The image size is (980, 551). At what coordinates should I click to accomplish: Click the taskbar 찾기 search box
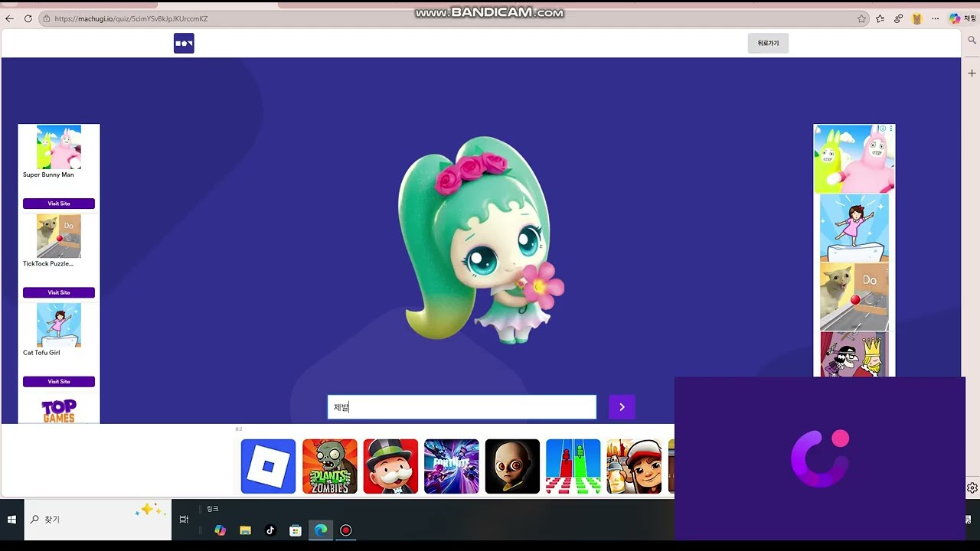point(98,520)
